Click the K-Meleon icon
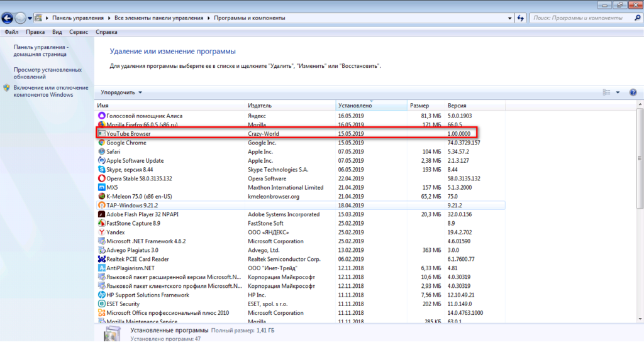 101,196
